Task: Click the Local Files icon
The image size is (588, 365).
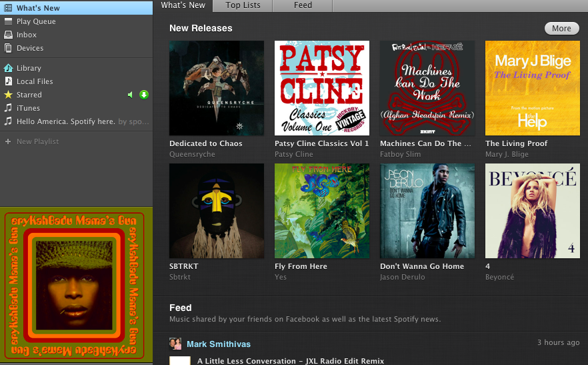Action: click(8, 81)
